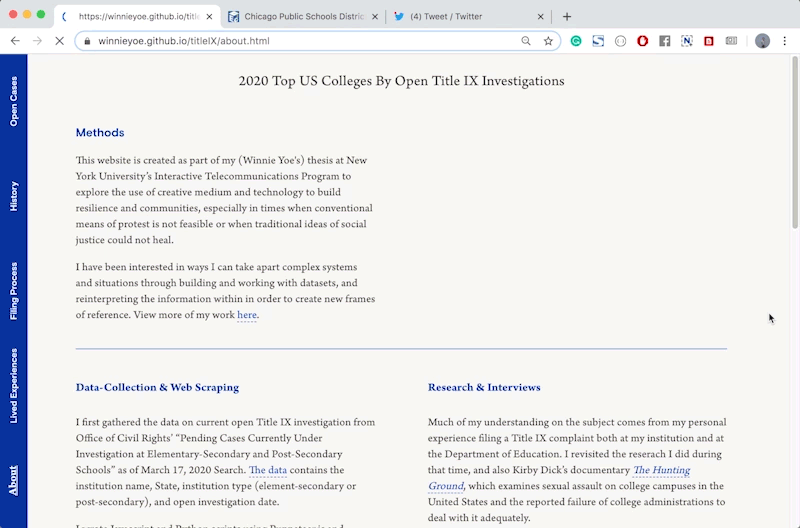800x528 pixels.
Task: Go back using the browser back arrow
Action: 15,41
